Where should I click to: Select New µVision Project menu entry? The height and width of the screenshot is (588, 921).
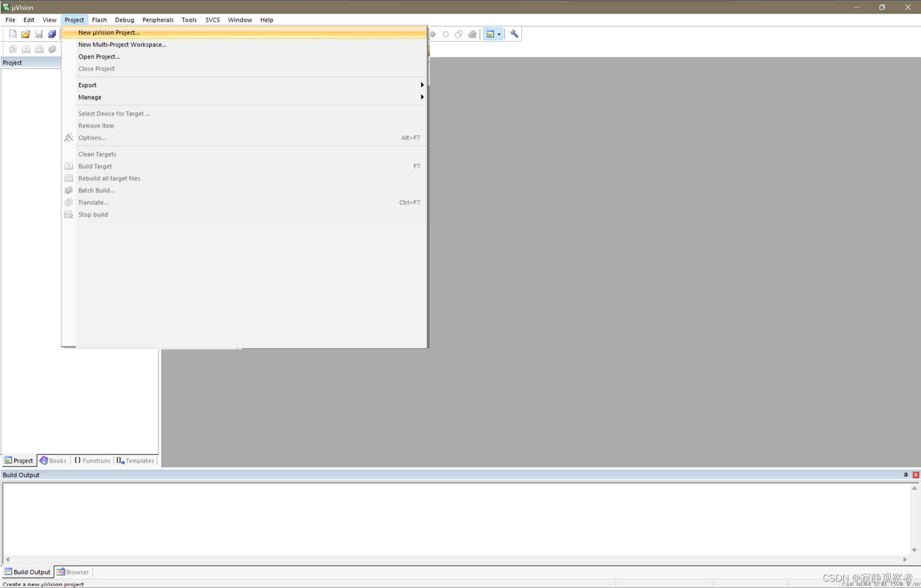[x=244, y=33]
